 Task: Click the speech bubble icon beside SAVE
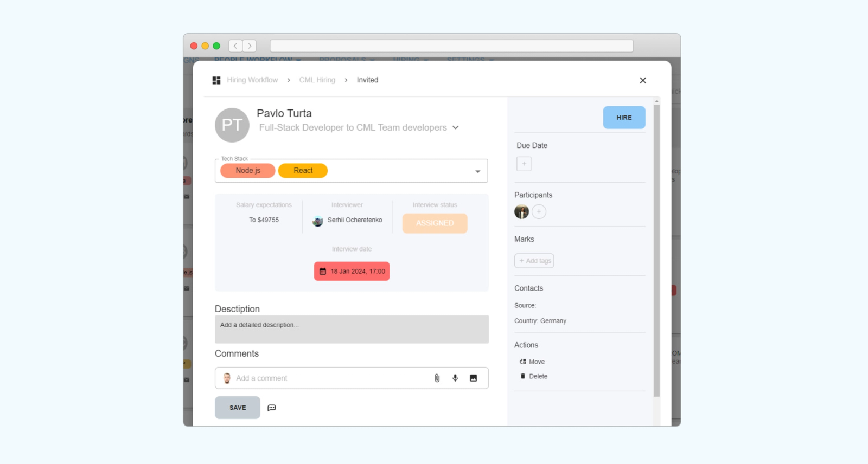tap(272, 408)
